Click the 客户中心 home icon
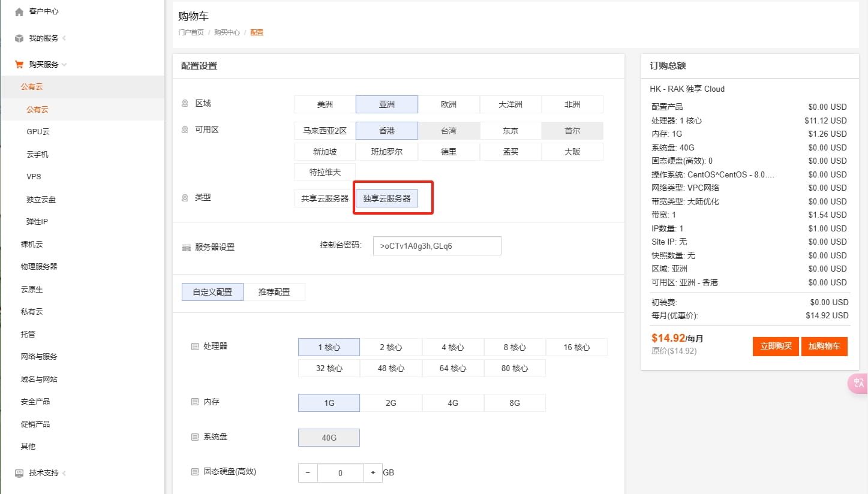This screenshot has width=868, height=494. pyautogui.click(x=19, y=11)
